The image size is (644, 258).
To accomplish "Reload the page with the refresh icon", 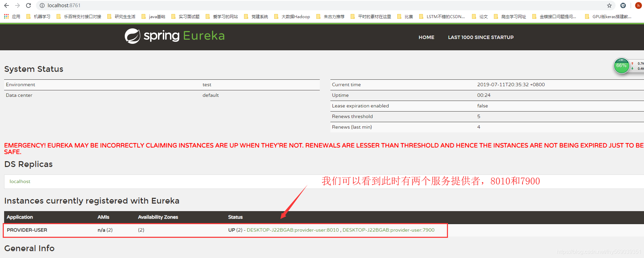I will tap(28, 5).
